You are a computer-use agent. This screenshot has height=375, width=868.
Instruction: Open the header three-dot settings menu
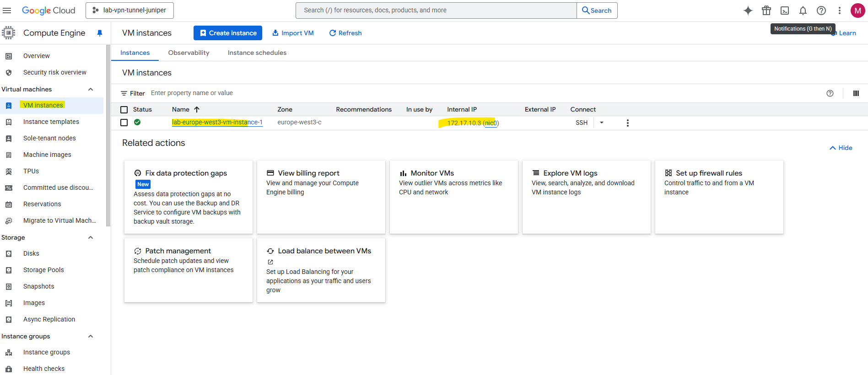(x=840, y=11)
